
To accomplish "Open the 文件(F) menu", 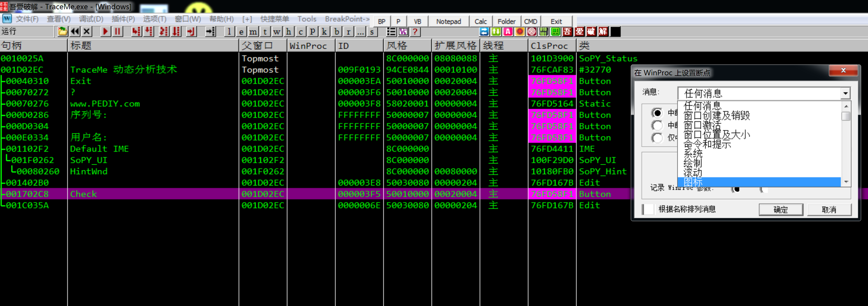I will (27, 19).
